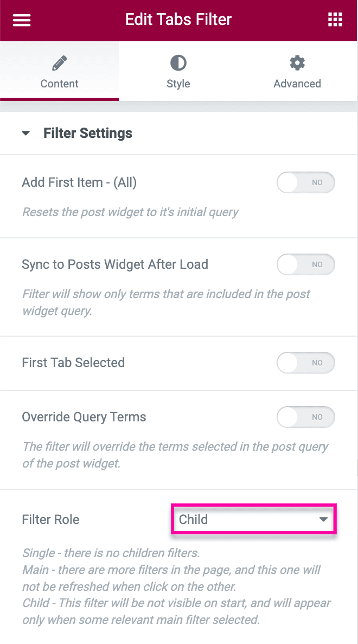Click the gear icon above Advanced

[297, 63]
